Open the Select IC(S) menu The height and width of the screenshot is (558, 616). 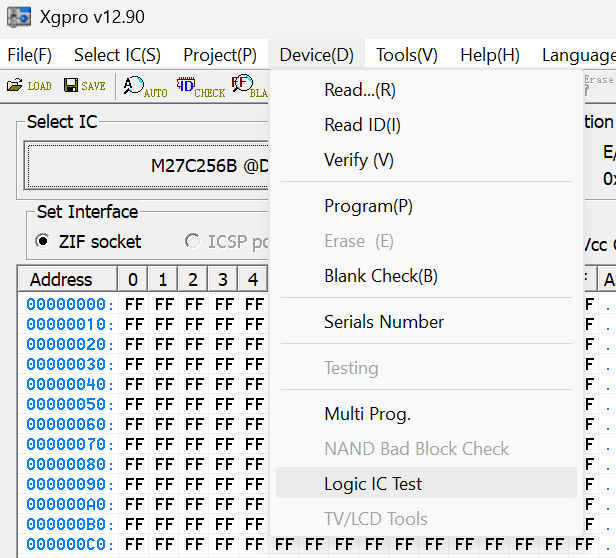click(x=117, y=55)
